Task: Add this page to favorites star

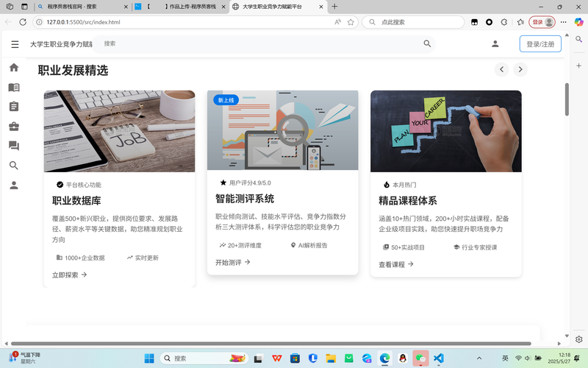Action: [x=351, y=22]
